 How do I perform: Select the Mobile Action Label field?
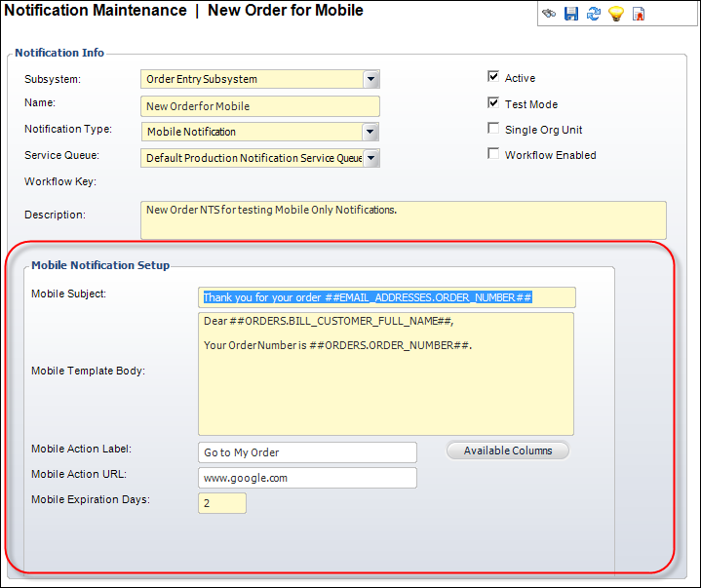(306, 452)
